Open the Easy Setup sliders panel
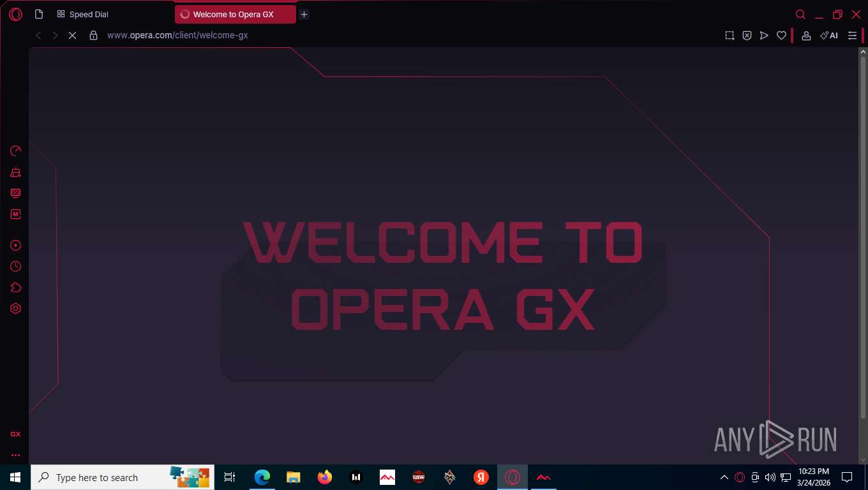868x490 pixels. [x=852, y=36]
